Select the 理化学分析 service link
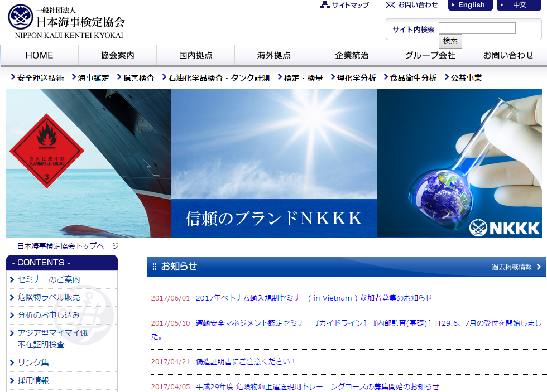The height and width of the screenshot is (392, 547). pos(356,78)
